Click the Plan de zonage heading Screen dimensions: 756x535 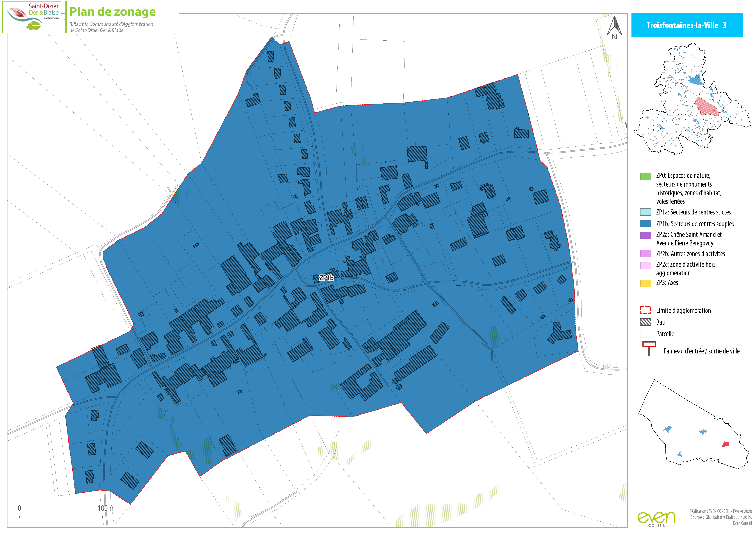point(113,12)
